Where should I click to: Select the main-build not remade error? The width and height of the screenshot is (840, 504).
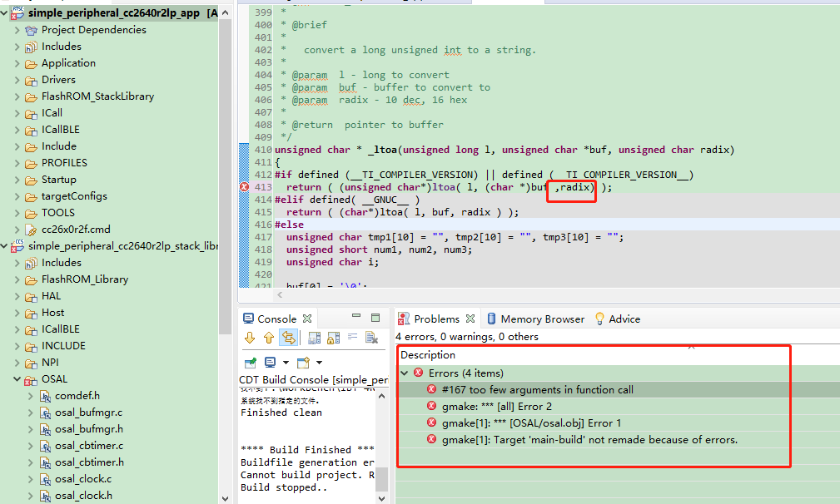589,439
